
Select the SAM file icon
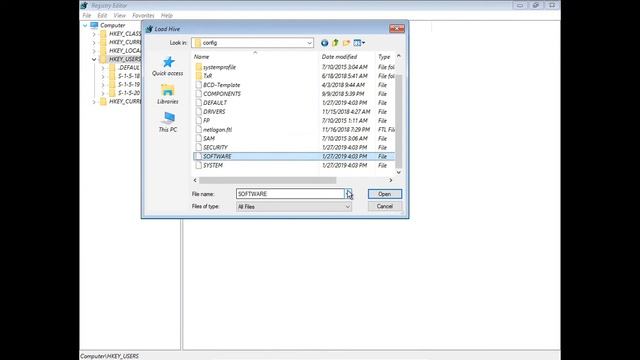[x=198, y=139]
